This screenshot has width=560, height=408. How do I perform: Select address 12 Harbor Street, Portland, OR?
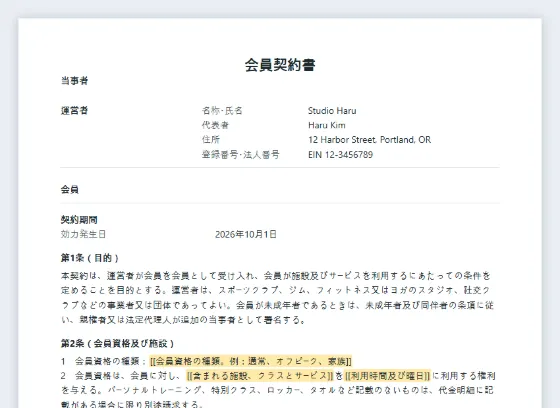pos(369,140)
